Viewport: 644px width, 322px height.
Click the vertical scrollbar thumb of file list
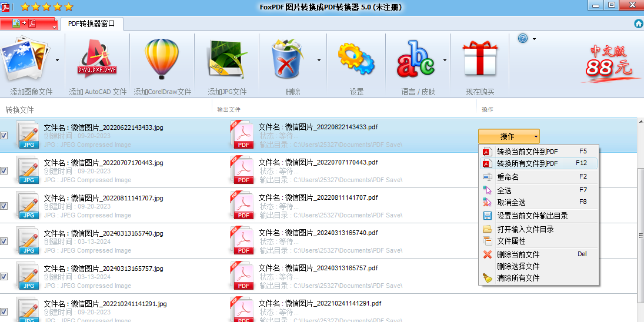[x=640, y=235]
